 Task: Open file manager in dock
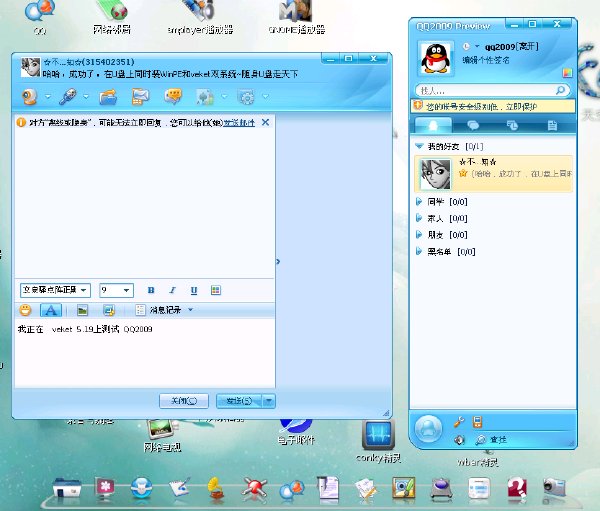67,488
